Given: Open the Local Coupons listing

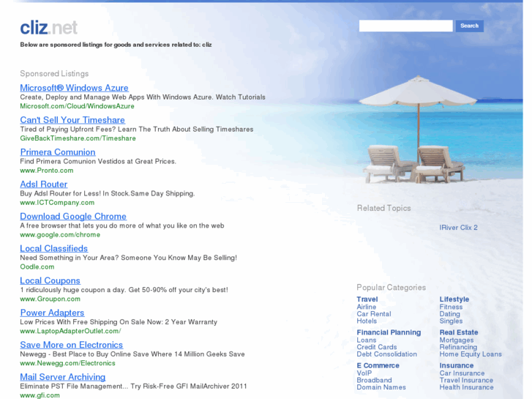Looking at the screenshot, I should tap(50, 281).
